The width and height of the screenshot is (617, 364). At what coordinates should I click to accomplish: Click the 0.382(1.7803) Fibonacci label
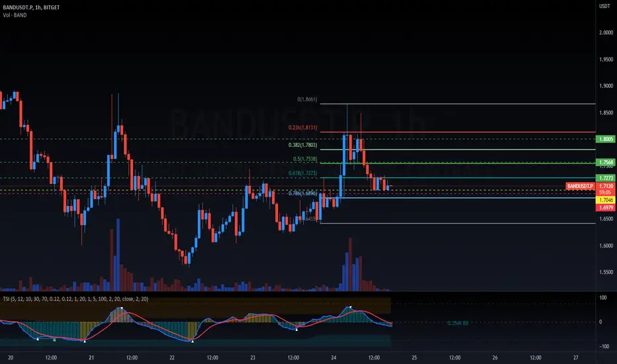click(x=303, y=145)
